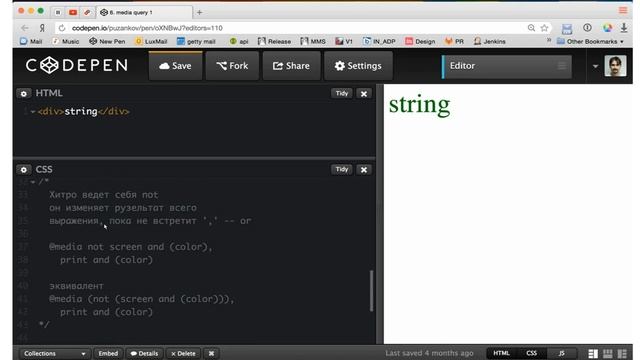Open the getty mail bookmark
Screen dimensions: 640x360
pyautogui.click(x=196, y=41)
